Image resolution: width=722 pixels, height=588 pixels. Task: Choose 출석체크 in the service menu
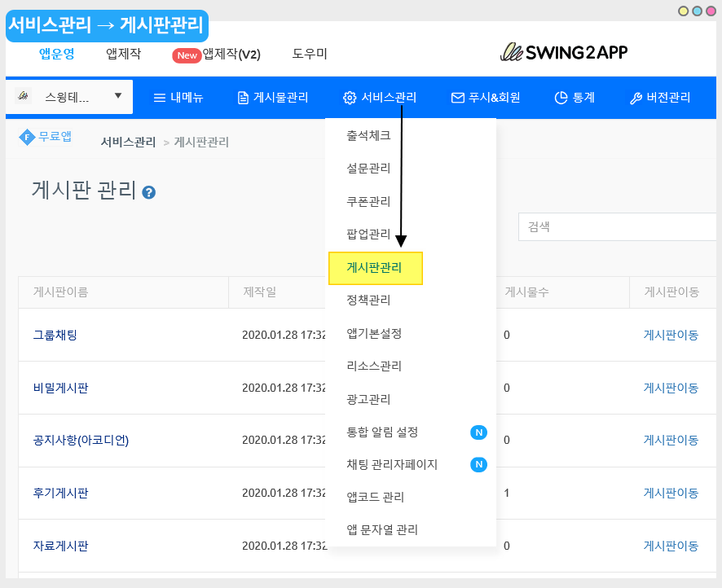tap(368, 135)
